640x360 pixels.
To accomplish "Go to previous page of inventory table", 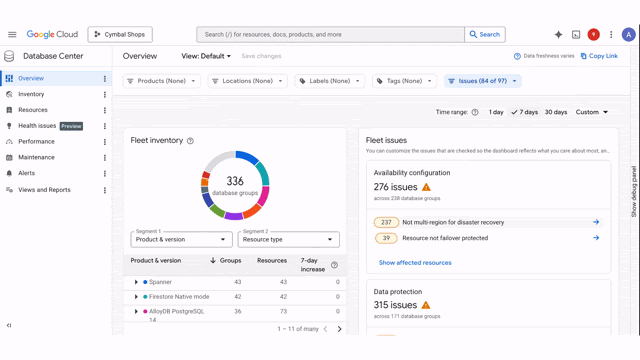I will click(325, 329).
